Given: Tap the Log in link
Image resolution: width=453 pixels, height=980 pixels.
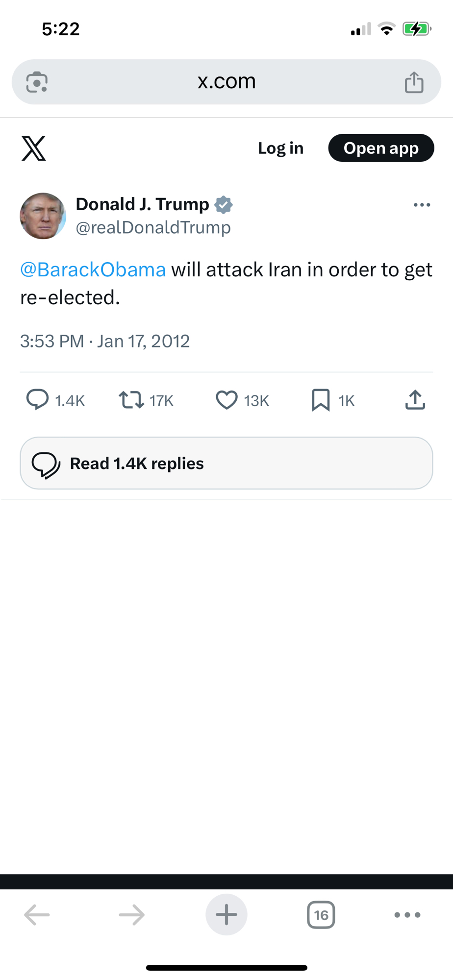Looking at the screenshot, I should coord(280,148).
